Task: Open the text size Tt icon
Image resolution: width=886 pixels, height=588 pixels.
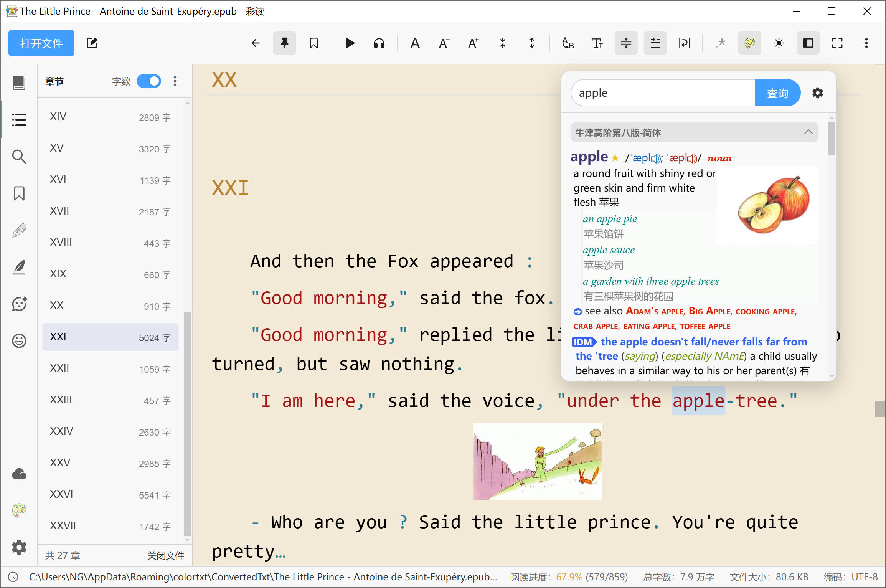Action: click(597, 43)
